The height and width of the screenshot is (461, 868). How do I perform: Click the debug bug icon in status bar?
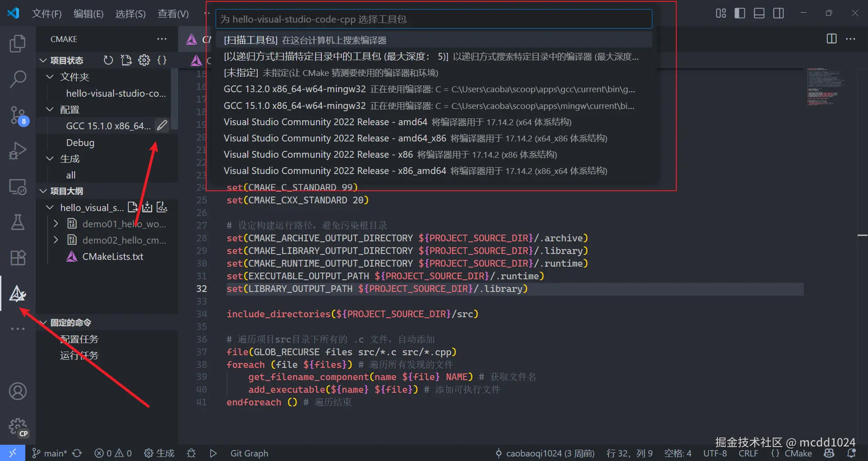[191, 453]
